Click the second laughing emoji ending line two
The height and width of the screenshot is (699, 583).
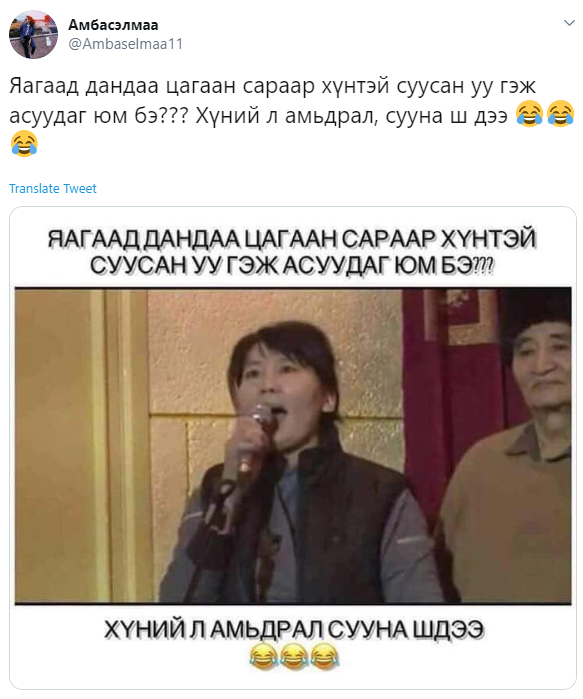pyautogui.click(x=560, y=114)
